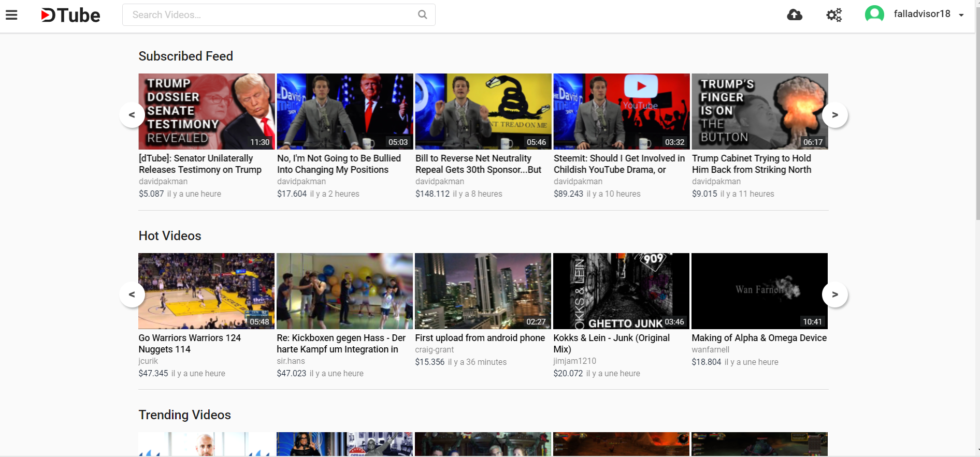Screen dimensions: 980x457
Task: Open the settings gears icon
Action: (834, 14)
